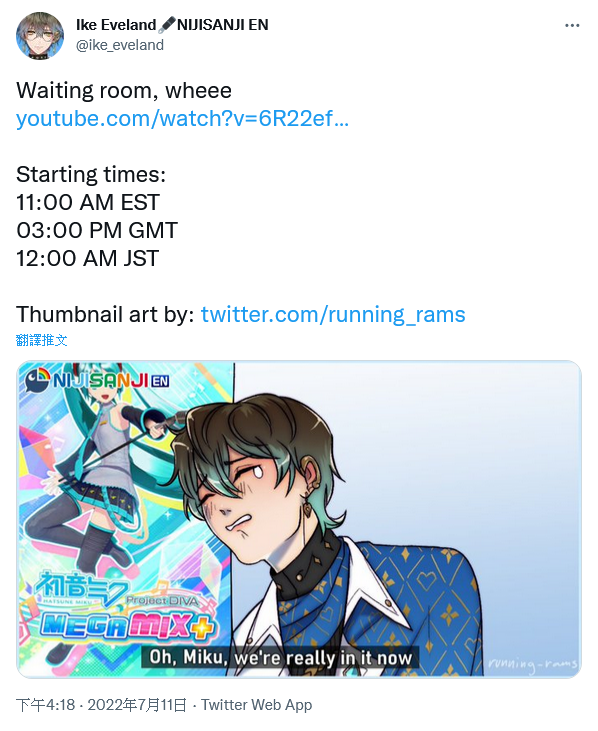Click the microphone emoji beside the name
598x731 pixels.
pyautogui.click(x=166, y=25)
